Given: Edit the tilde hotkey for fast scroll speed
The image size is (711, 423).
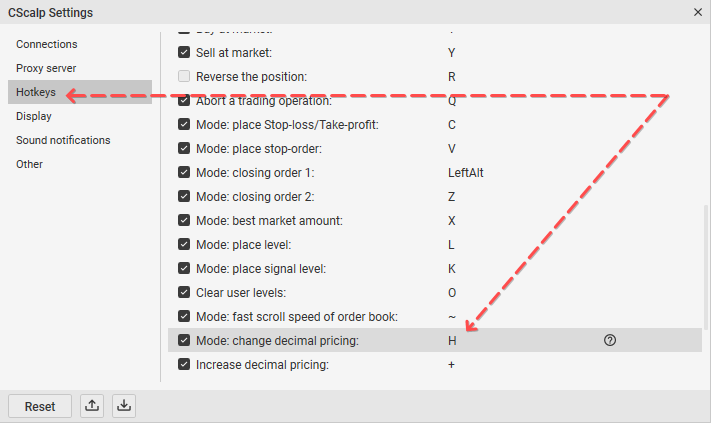Looking at the screenshot, I should [x=452, y=316].
